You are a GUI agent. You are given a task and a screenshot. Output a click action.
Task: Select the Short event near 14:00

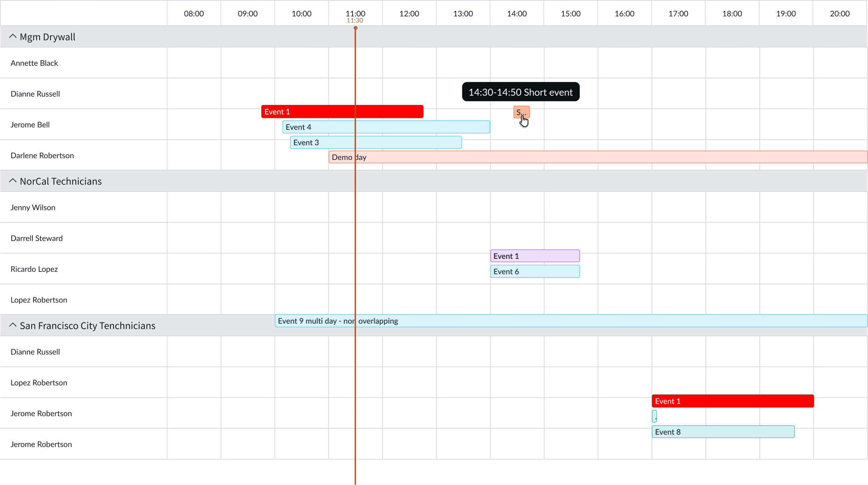520,113
